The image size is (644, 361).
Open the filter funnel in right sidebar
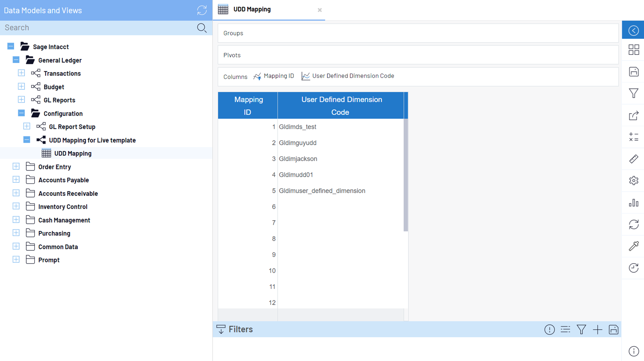tap(633, 93)
